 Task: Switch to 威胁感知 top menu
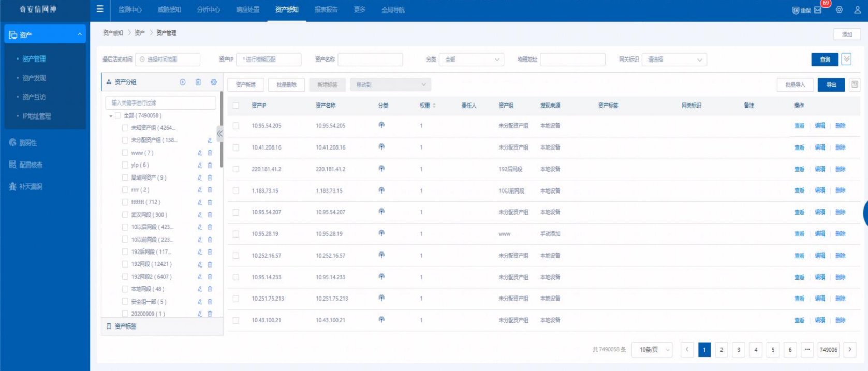169,10
